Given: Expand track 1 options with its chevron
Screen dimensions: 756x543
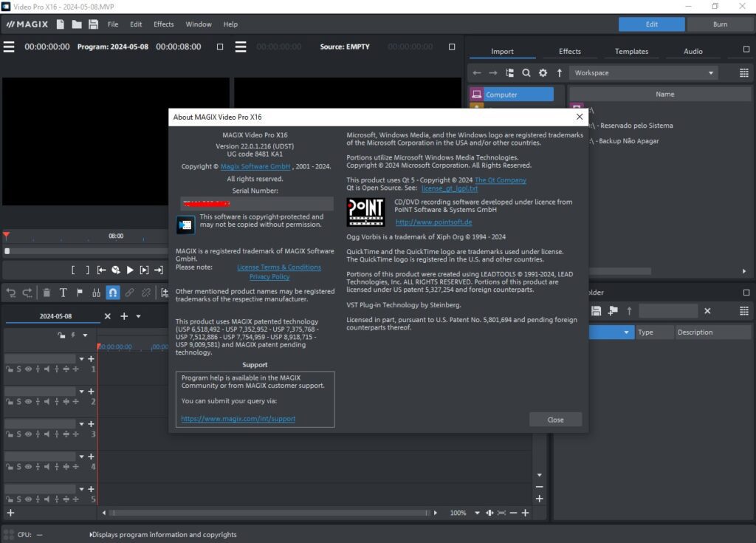Looking at the screenshot, I should pos(82,359).
